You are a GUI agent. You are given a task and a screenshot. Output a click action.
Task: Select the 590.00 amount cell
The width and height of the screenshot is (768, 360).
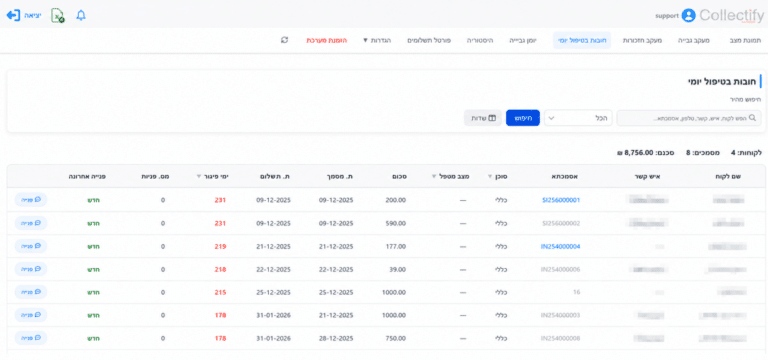[x=395, y=223]
